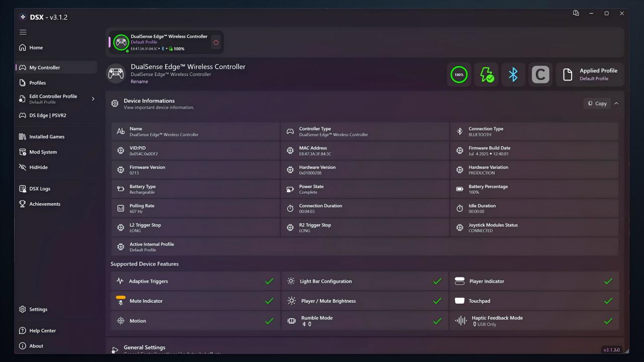
Task: Click the Rumble Mode vibration icon
Action: tap(291, 321)
